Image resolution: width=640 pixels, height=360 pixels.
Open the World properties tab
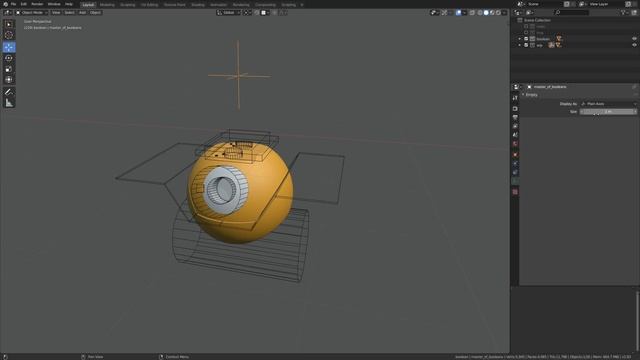[x=515, y=144]
